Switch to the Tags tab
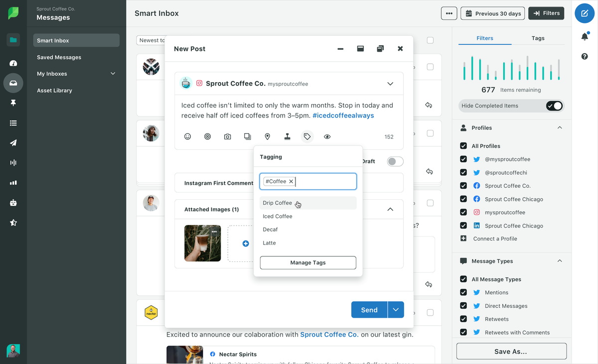Screen dimensions: 598x364 (538, 38)
